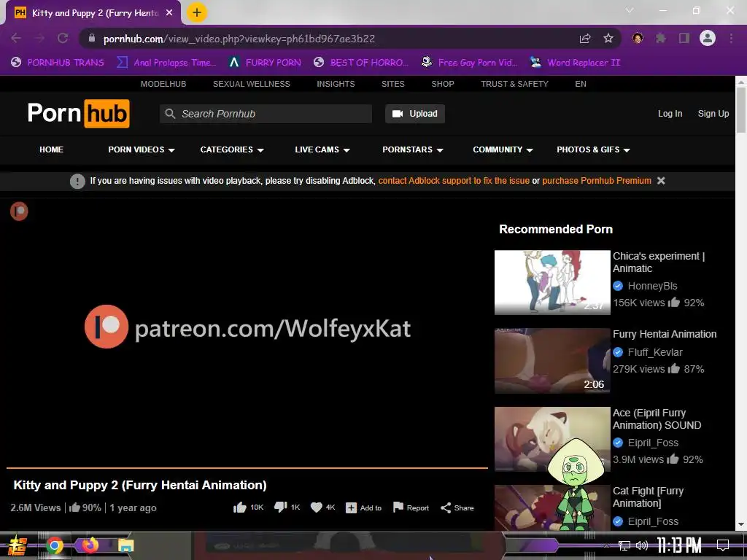Click the browser address bar URL

click(239, 38)
